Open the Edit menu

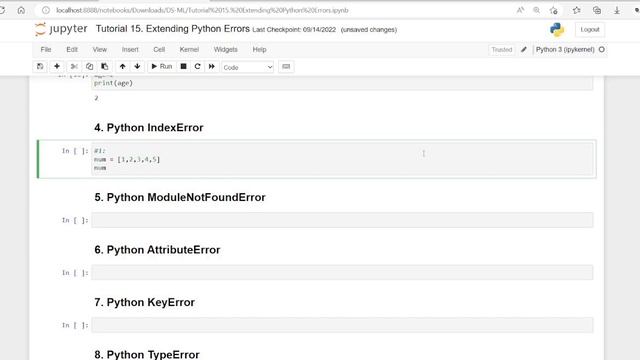point(72,49)
